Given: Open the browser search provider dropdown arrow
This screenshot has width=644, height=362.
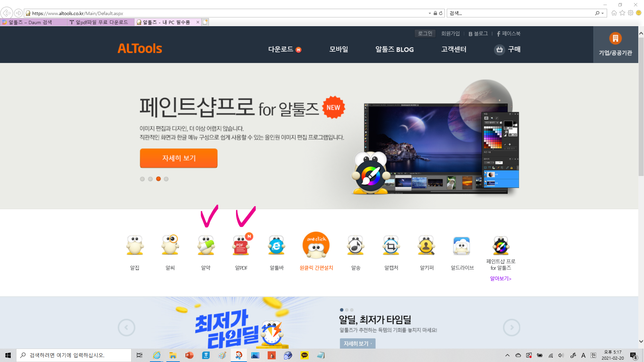Looking at the screenshot, I should 603,13.
